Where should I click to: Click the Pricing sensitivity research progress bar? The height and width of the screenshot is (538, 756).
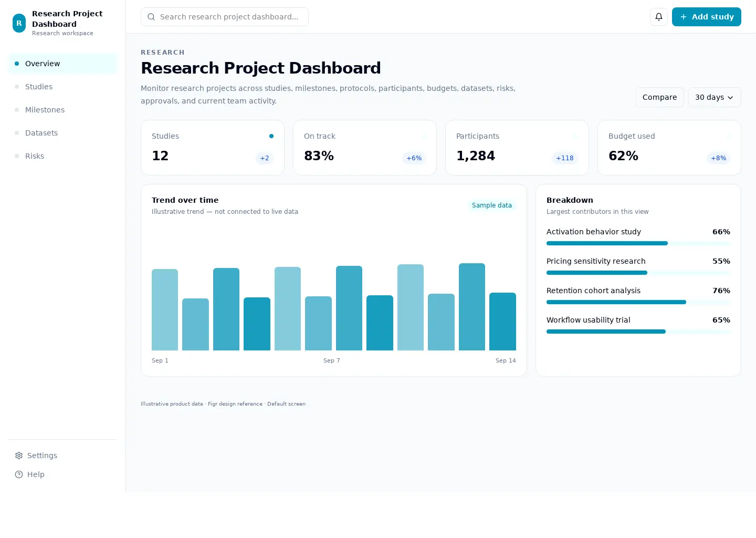point(638,273)
